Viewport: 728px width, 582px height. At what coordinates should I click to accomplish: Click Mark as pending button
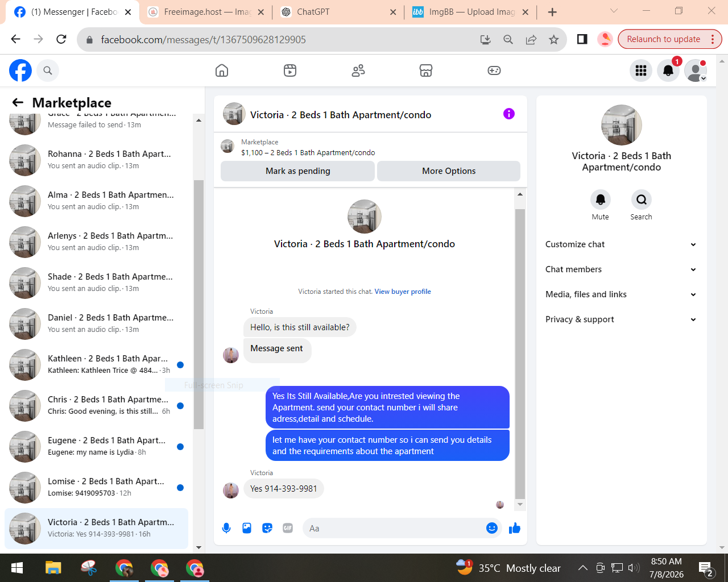click(297, 171)
